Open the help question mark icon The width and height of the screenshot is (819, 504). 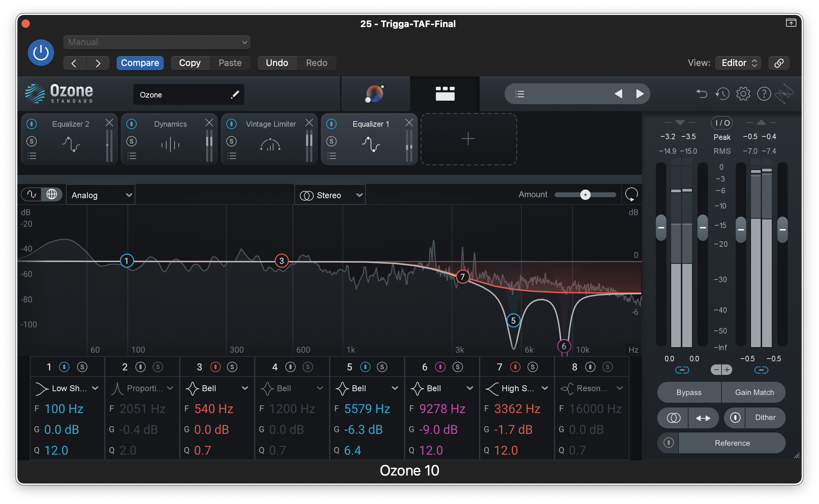764,94
